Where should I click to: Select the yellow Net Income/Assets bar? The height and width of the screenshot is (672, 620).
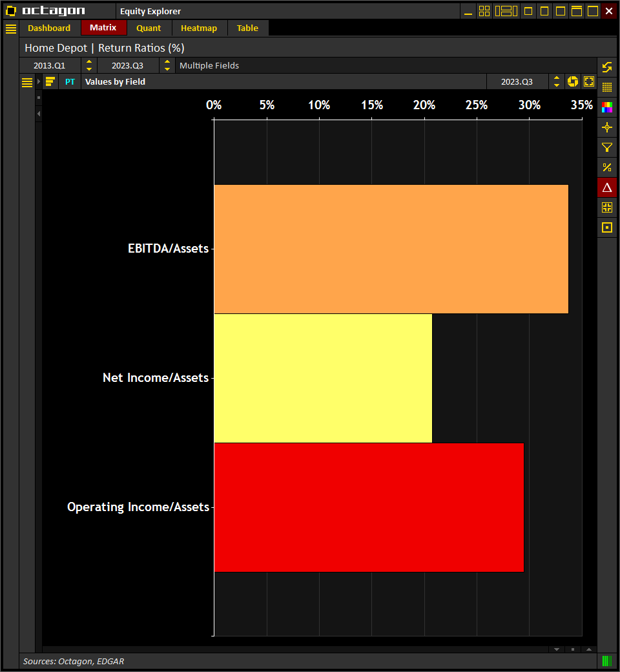click(x=323, y=379)
